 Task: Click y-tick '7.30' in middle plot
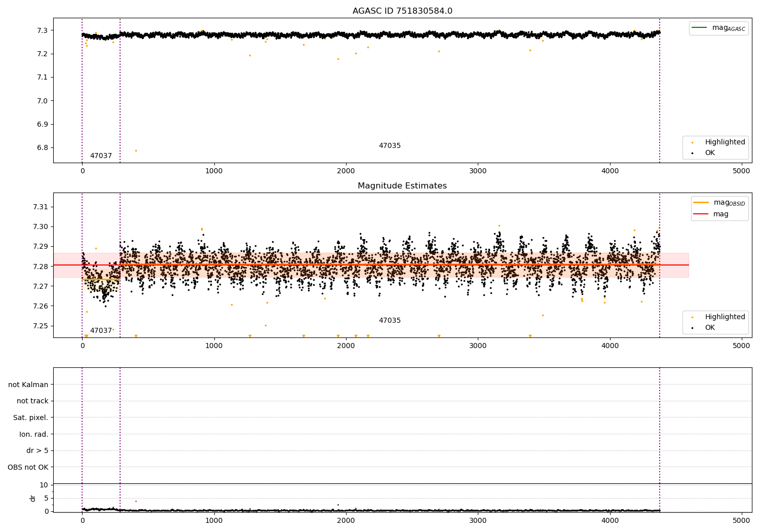tap(41, 227)
